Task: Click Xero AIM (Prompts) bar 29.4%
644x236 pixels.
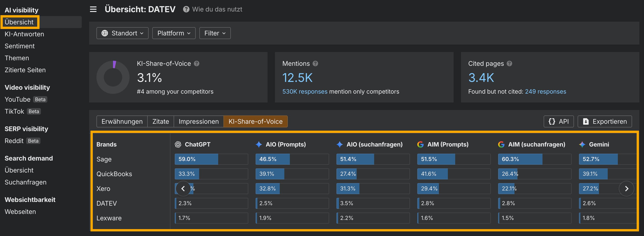Action: [454, 189]
